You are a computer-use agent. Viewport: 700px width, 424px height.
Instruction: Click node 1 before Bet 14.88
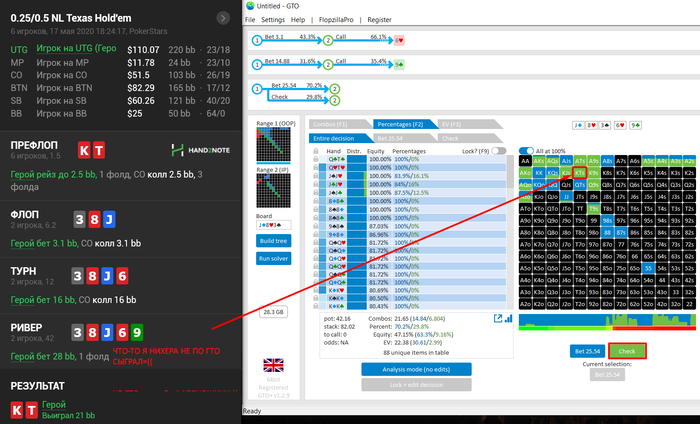tap(257, 65)
